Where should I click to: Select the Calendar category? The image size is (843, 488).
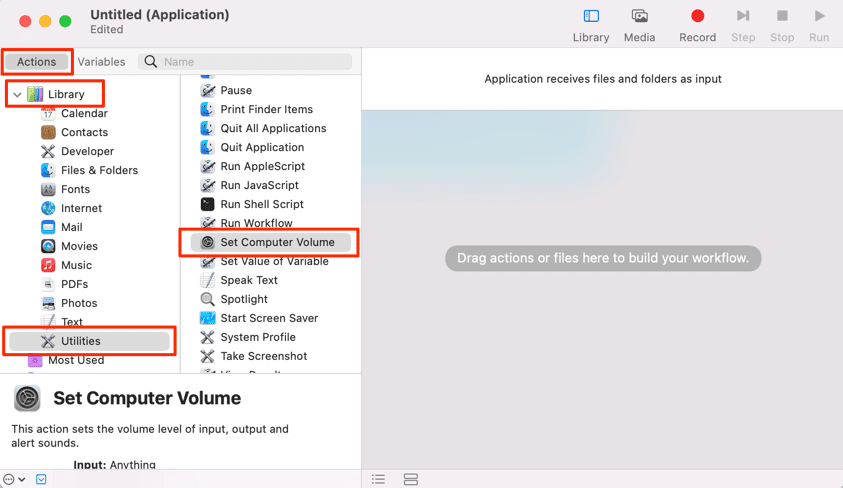click(x=74, y=113)
